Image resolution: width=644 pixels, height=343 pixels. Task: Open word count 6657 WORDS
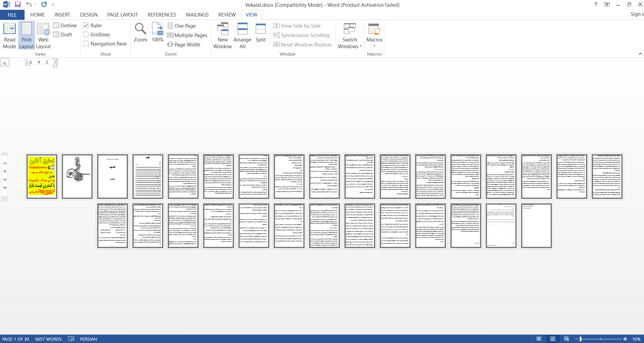(48, 339)
